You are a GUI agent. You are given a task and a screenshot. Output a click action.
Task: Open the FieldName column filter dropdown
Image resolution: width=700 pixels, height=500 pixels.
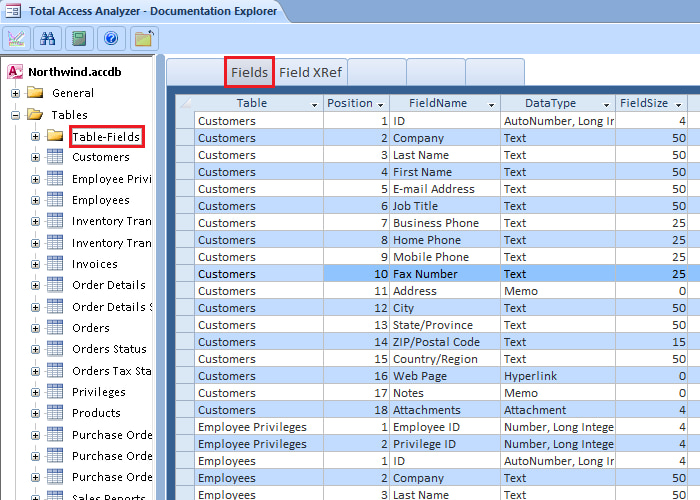click(491, 104)
